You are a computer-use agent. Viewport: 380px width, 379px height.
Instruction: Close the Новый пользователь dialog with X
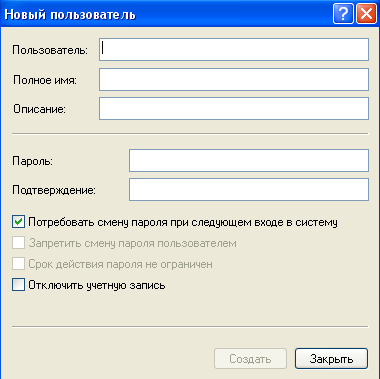pyautogui.click(x=366, y=14)
